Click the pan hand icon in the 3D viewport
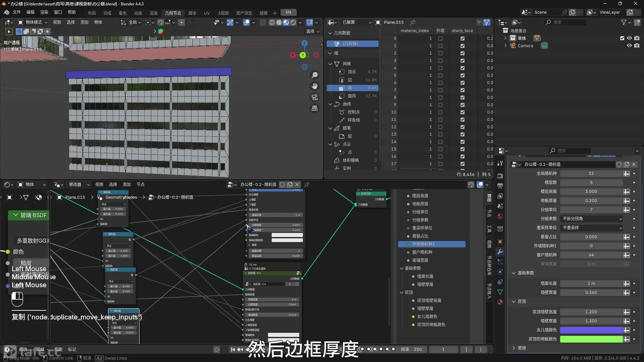The height and width of the screenshot is (362, 644). (x=315, y=86)
